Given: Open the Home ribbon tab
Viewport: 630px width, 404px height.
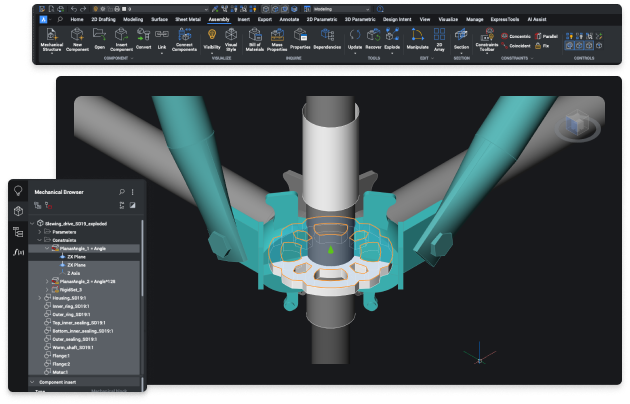Looking at the screenshot, I should [x=77, y=19].
